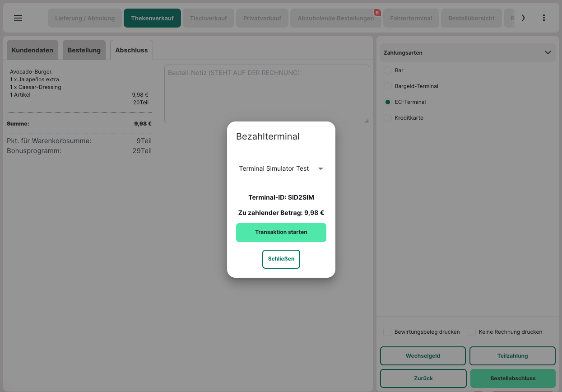Open the hamburger menu

coord(18,18)
